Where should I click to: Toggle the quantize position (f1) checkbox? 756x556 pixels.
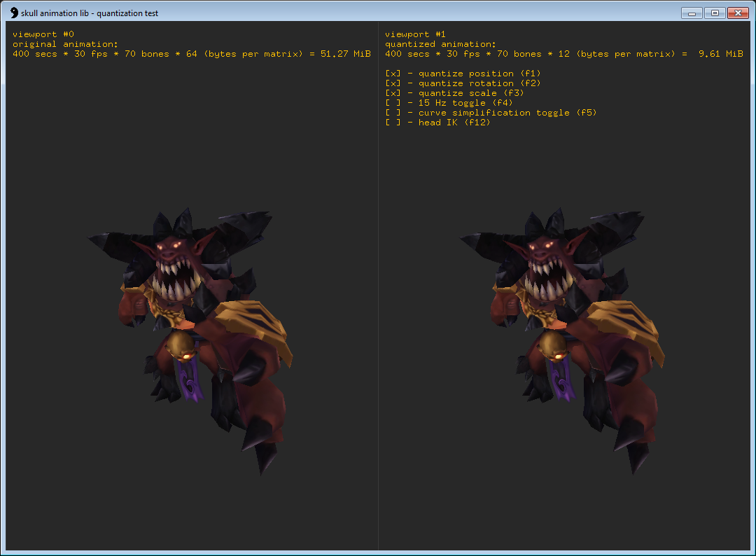393,74
